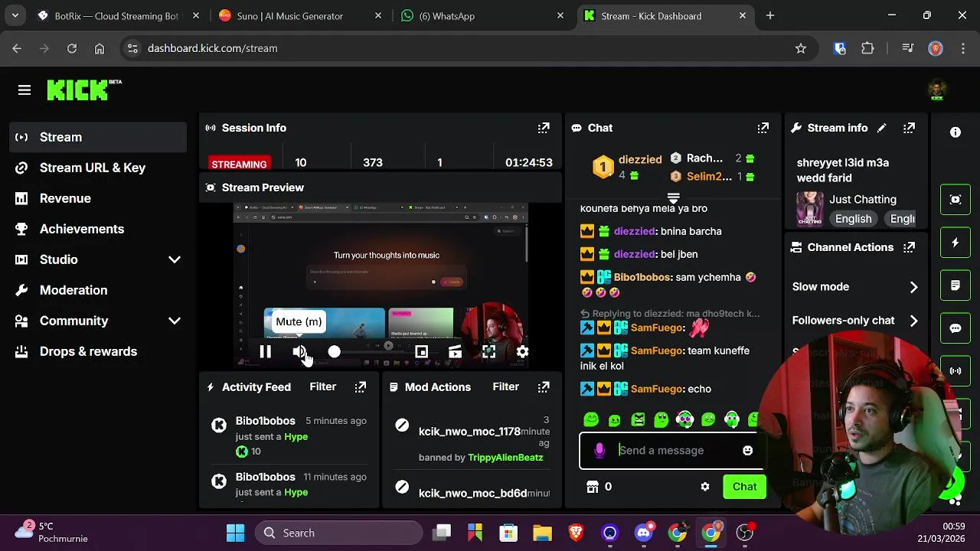Click diezzied in gift leaderboard
This screenshot has width=980, height=551.
[640, 160]
